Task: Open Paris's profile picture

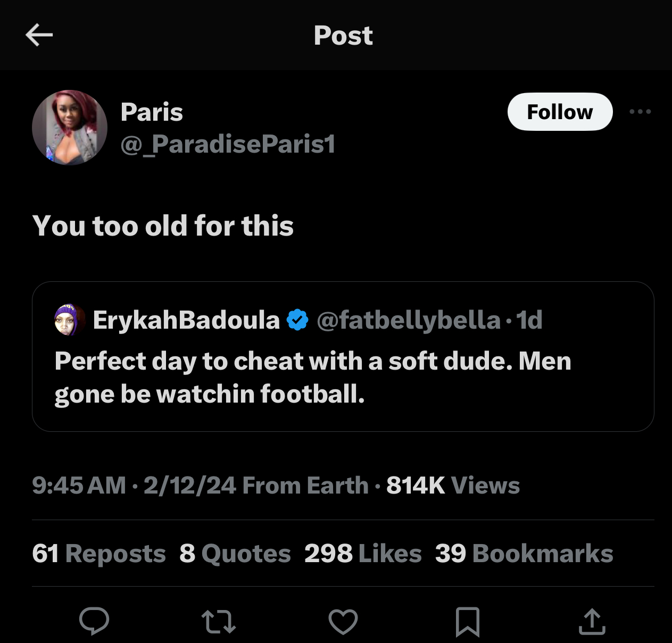Action: (x=69, y=128)
